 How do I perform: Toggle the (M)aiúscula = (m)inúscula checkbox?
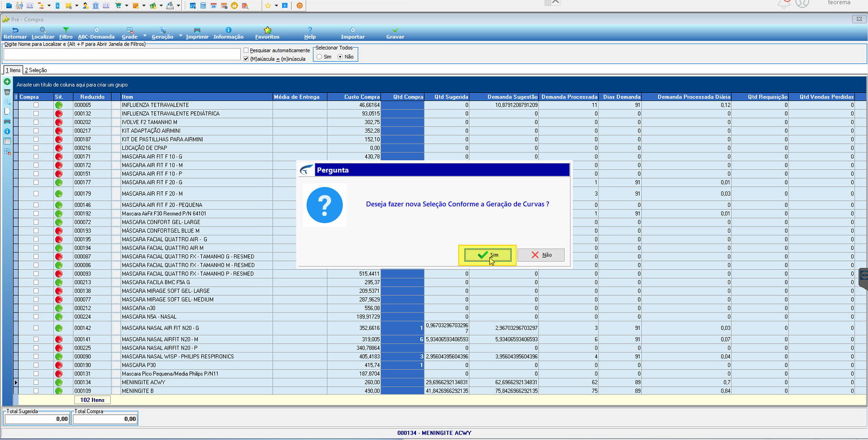[246, 59]
